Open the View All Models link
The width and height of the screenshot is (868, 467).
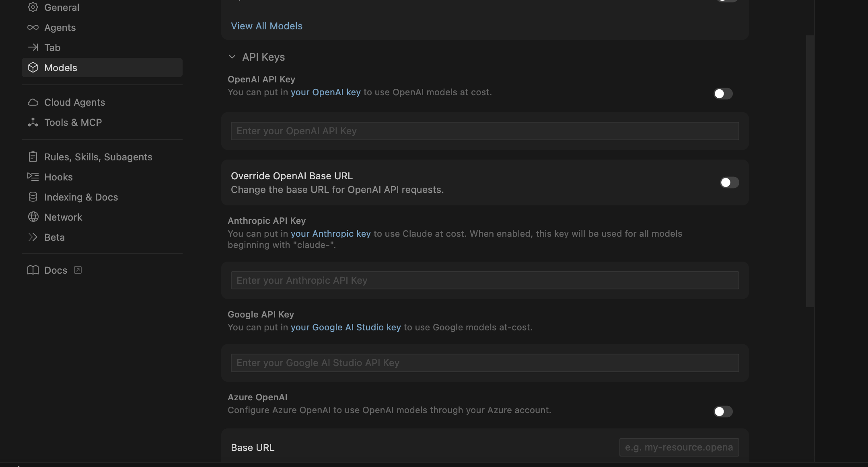pyautogui.click(x=266, y=26)
